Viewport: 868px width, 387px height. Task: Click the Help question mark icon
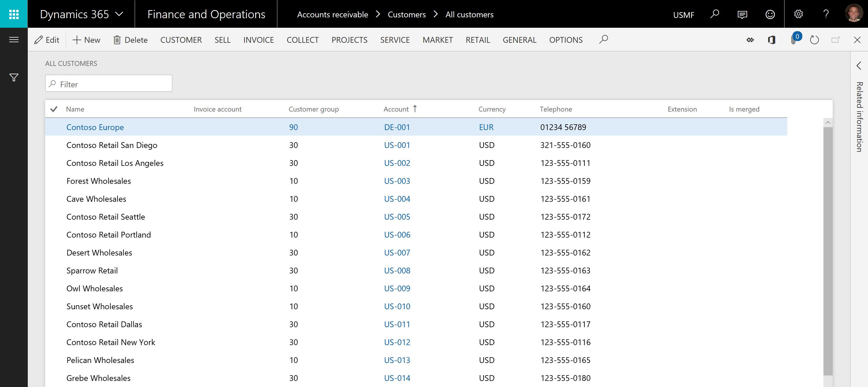pos(825,14)
